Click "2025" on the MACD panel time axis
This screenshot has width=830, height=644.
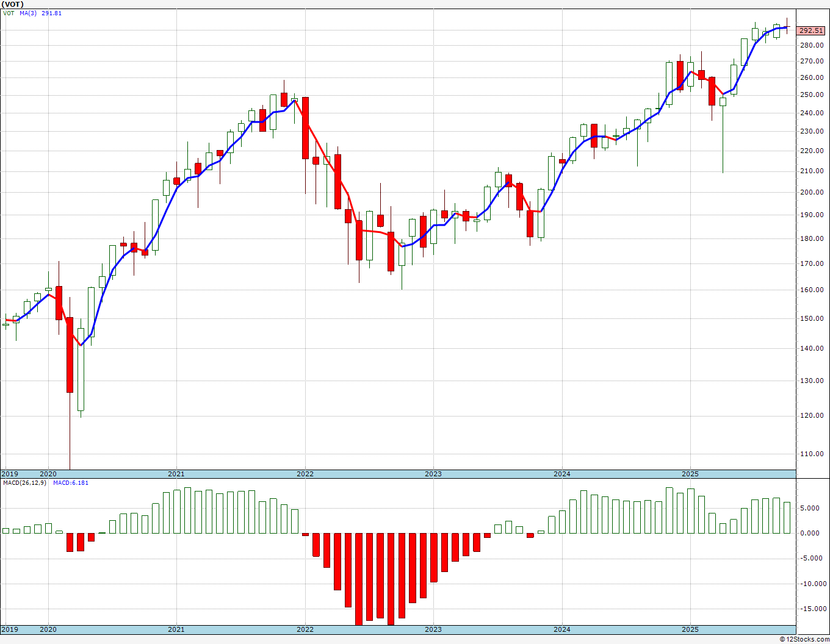[x=690, y=629]
